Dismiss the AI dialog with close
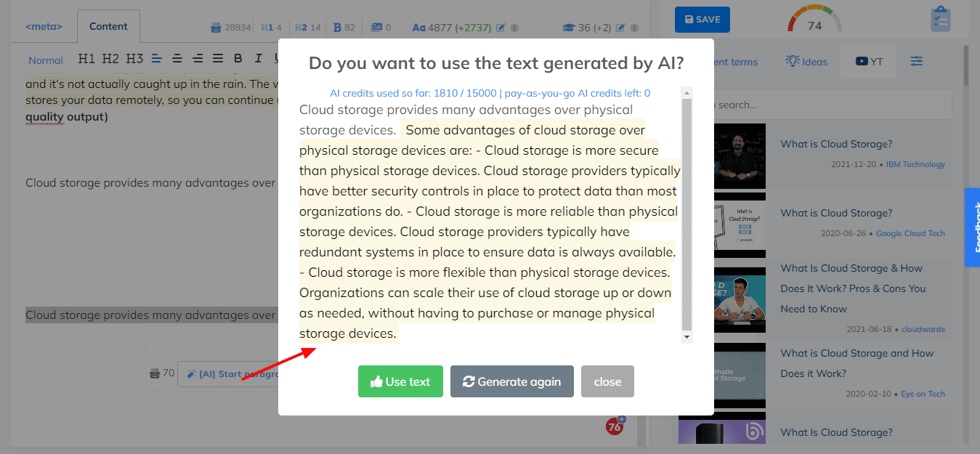The image size is (980, 454). coord(607,381)
